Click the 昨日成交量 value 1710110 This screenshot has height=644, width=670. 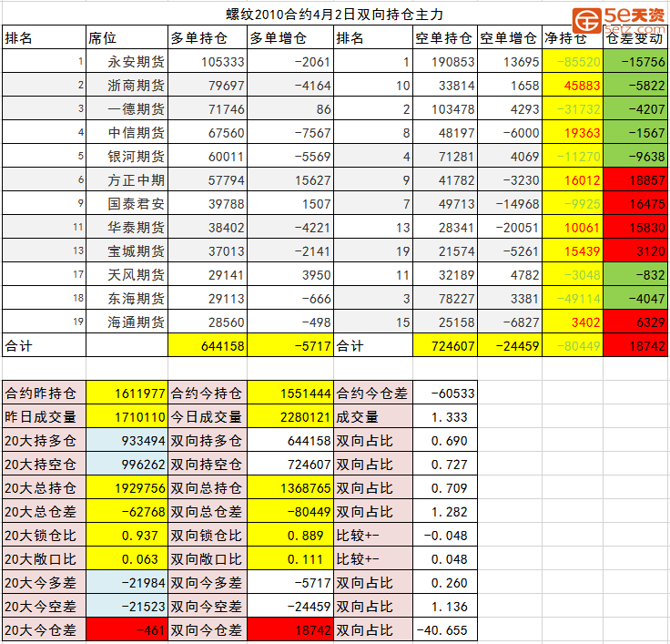pos(127,416)
